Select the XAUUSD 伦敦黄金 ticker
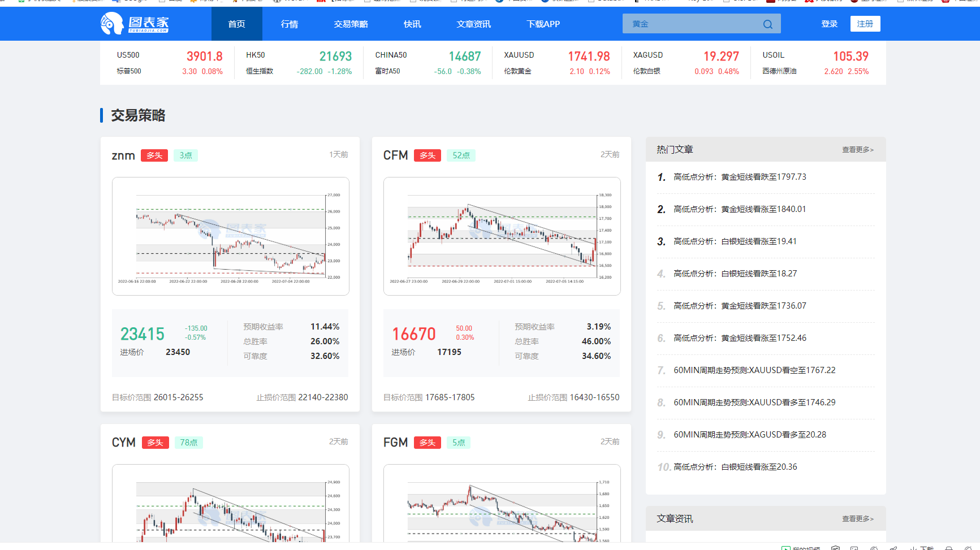Screen dimensions: 980x550 coord(556,63)
